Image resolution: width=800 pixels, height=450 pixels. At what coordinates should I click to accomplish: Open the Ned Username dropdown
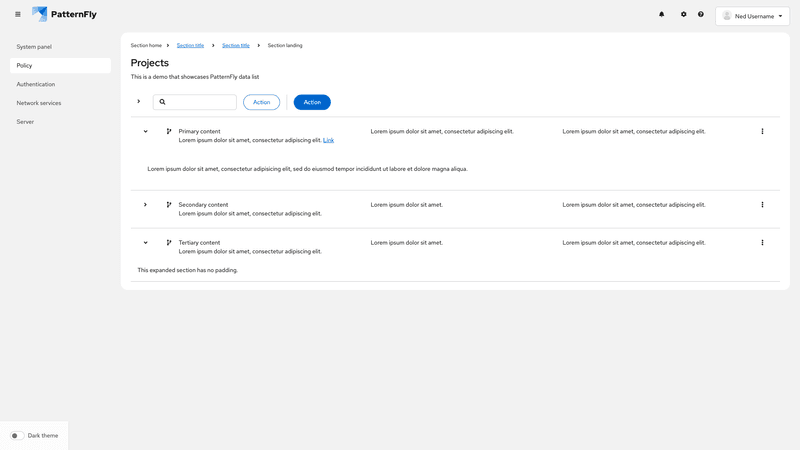click(752, 16)
